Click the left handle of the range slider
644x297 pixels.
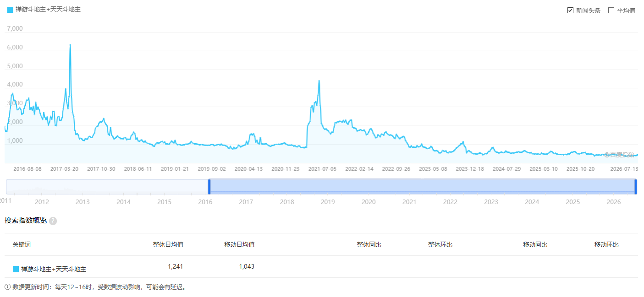[209, 187]
